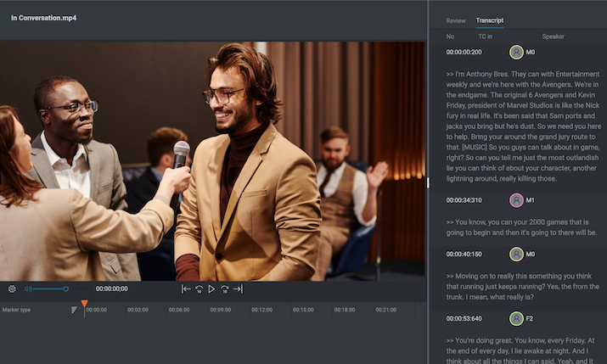Viewport: 607px width, 364px height.
Task: Rewind 10 seconds
Action: click(199, 288)
